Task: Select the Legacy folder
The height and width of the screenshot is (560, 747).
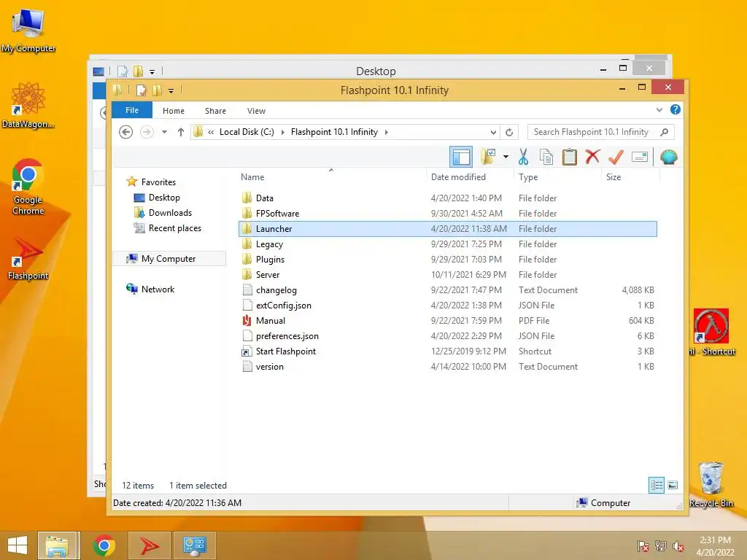Action: click(x=447, y=244)
